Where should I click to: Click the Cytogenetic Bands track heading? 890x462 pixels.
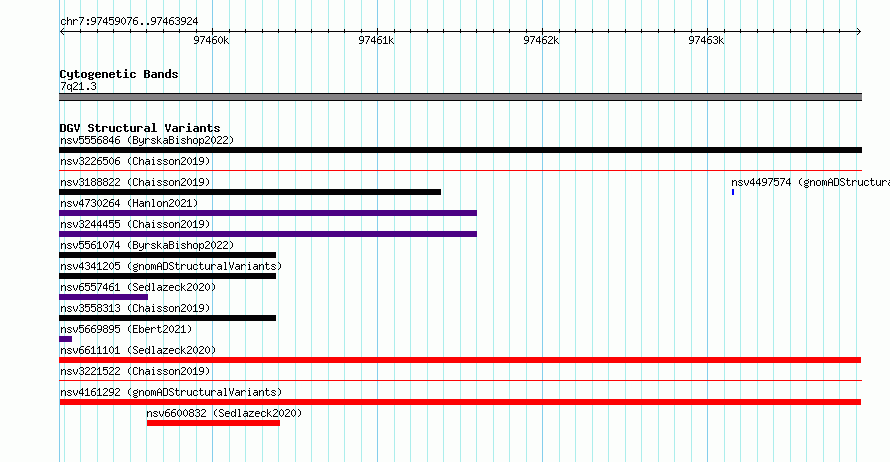pyautogui.click(x=119, y=74)
